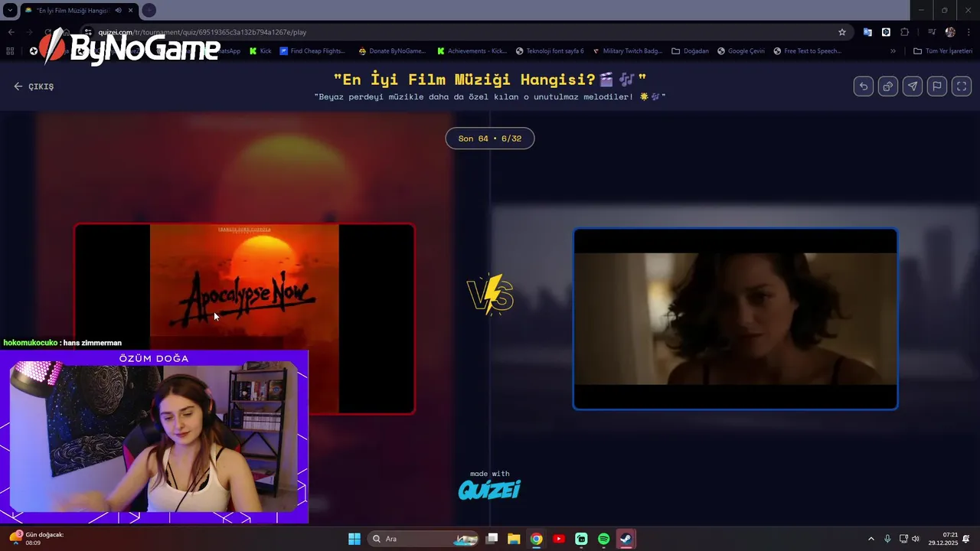Open media controls icon in Chrome toolbar
Screen dimensions: 980x551
pos(932,32)
